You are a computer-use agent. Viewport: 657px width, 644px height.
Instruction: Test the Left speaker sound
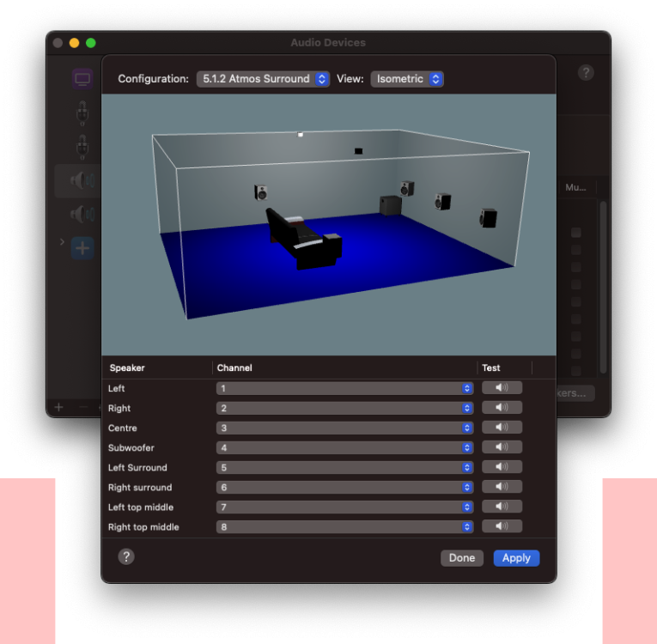[x=502, y=388]
